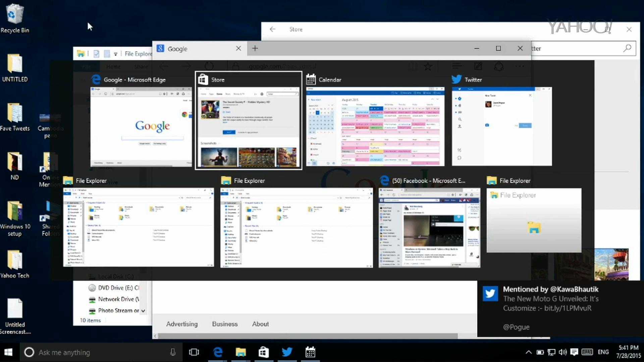Click Properties icon in File Explorer title bar
644x362 pixels.
point(96,54)
